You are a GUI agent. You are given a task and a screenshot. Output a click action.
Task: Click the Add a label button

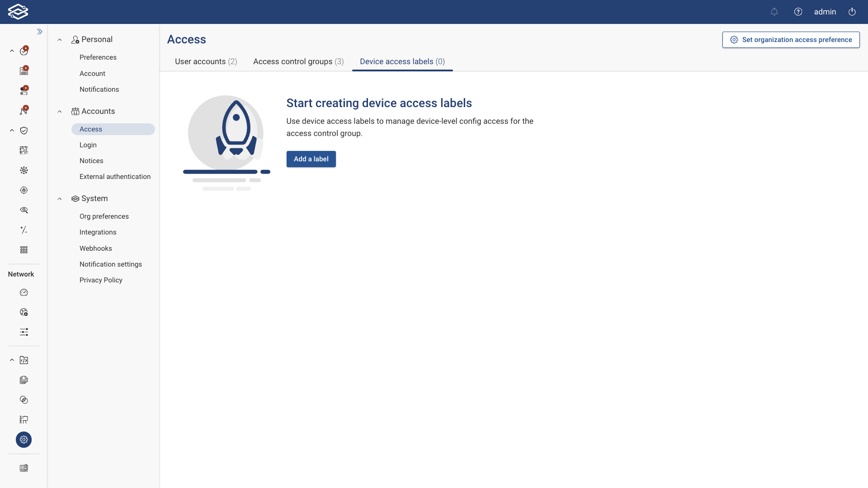click(311, 159)
